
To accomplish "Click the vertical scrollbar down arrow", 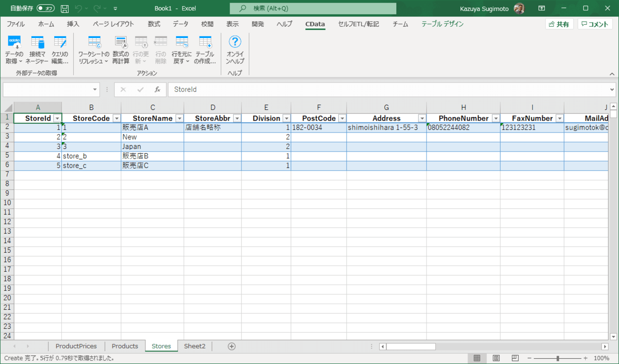I will coord(614,336).
